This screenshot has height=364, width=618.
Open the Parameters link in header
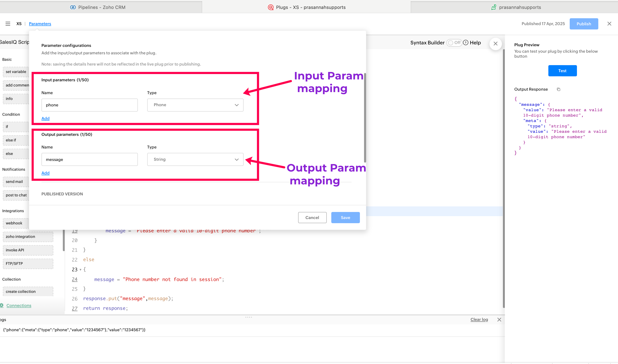pos(40,24)
